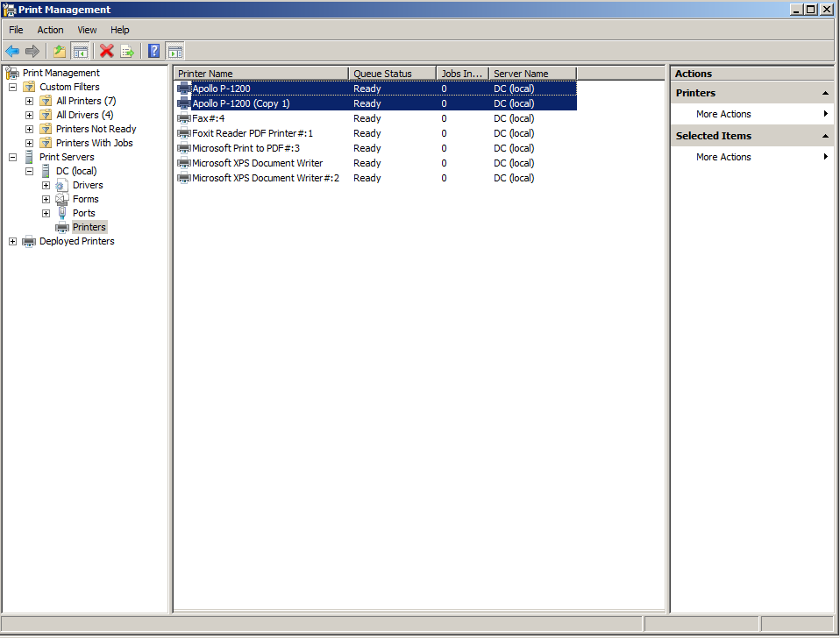Collapse the Print Servers tree node
840x638 pixels.
click(12, 158)
